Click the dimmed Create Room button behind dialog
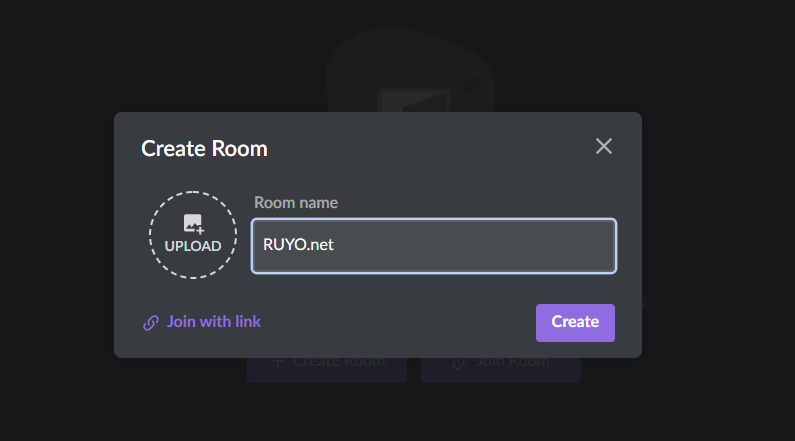 327,368
